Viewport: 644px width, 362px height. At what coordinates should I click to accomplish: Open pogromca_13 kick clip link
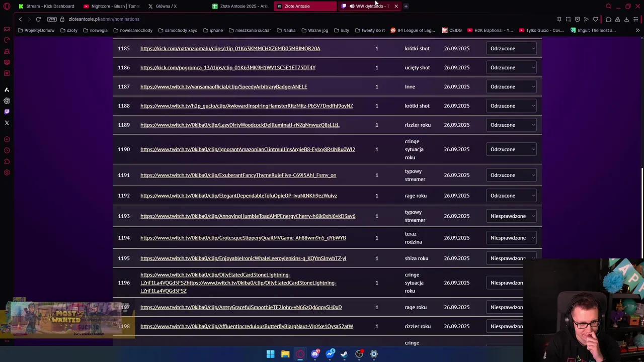228,67
